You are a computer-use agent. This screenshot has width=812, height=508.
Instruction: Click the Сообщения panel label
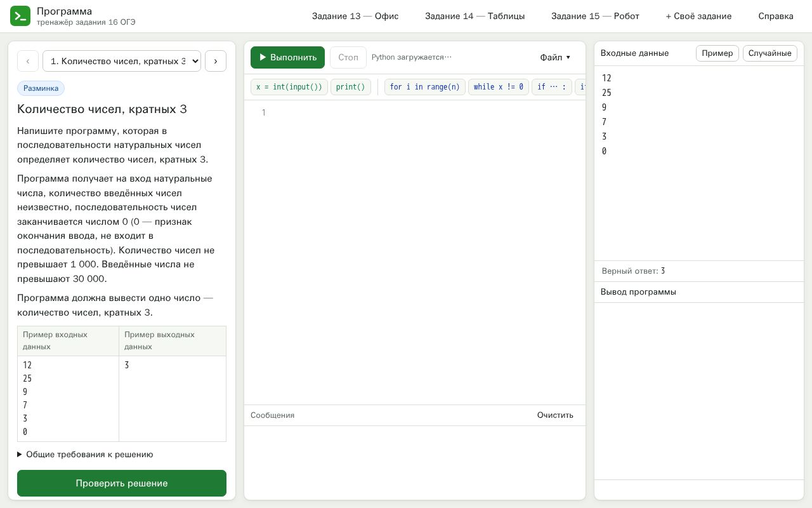click(x=272, y=415)
